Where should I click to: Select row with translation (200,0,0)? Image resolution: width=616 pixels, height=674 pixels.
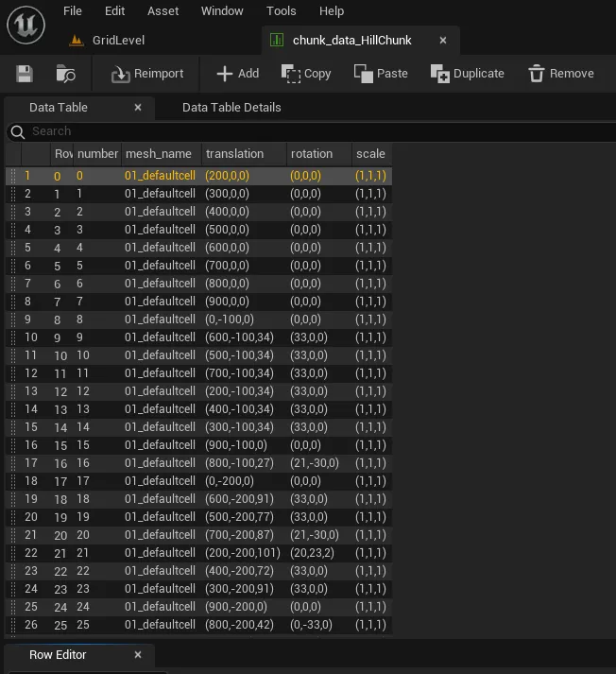point(199,176)
